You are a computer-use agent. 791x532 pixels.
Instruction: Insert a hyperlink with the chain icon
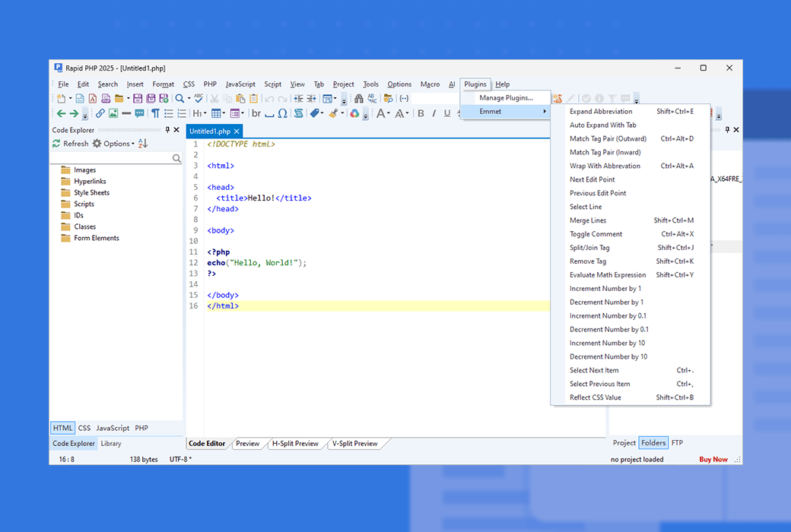(100, 113)
